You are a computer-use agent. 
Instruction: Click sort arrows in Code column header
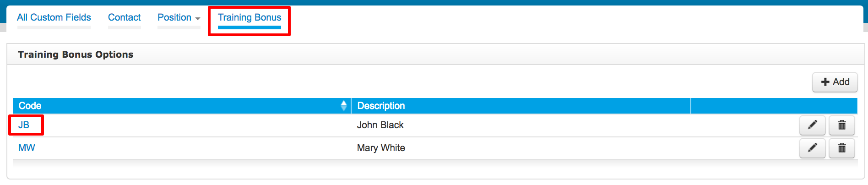[344, 106]
